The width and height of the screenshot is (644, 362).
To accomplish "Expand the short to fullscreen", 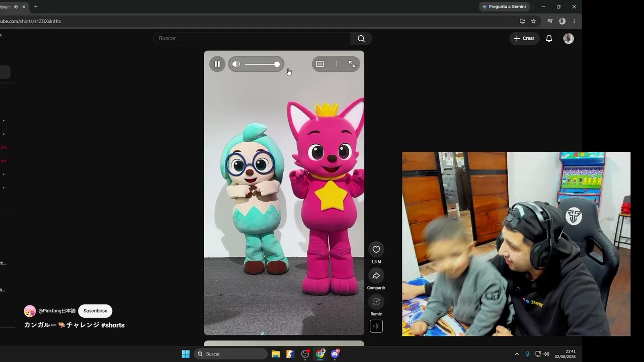I will click(x=352, y=64).
